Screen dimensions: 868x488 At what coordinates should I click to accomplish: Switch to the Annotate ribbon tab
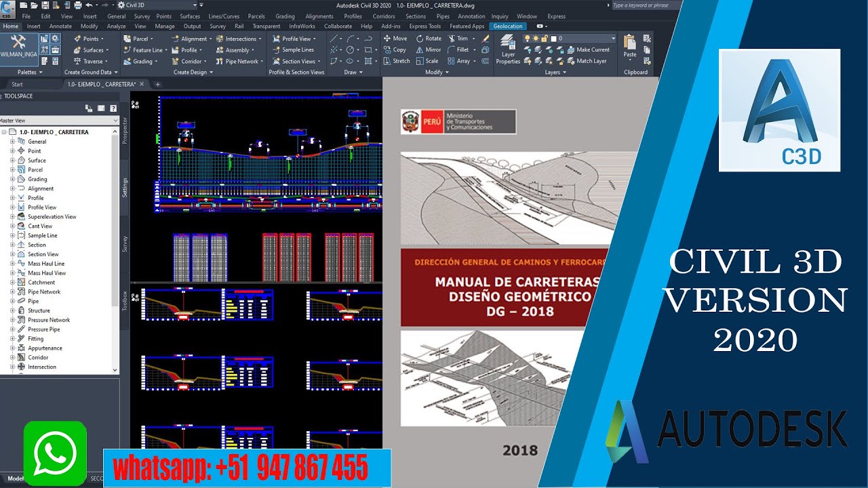coord(60,26)
